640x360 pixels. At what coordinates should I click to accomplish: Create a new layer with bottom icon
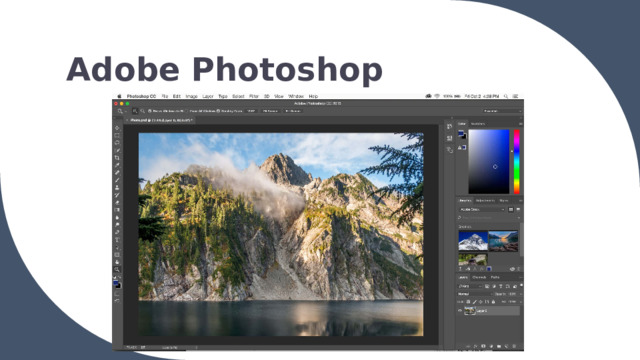(507, 346)
